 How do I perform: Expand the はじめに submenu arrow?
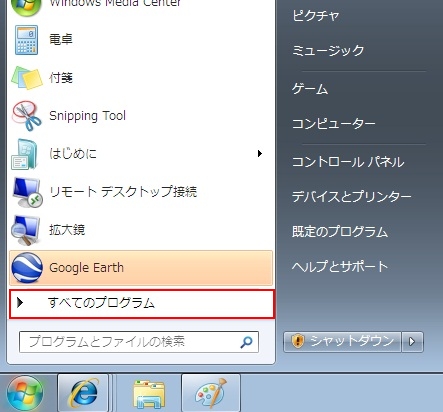point(260,153)
